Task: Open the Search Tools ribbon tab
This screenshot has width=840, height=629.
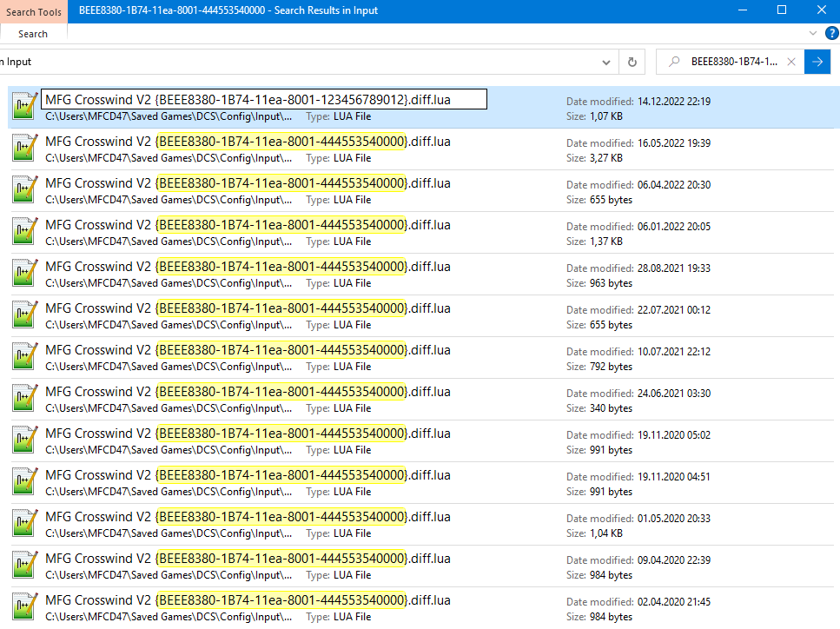Action: [34, 12]
